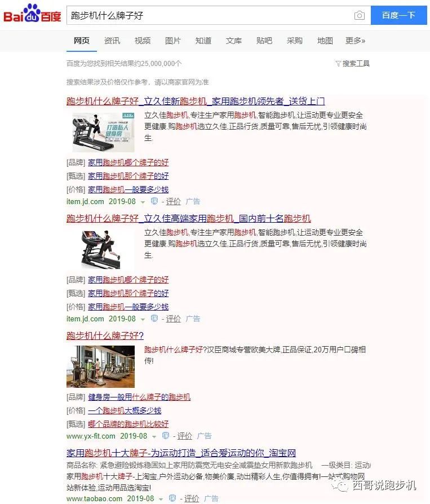Select the 网页 tab
Image resolution: width=430 pixels, height=504 pixels.
click(81, 41)
